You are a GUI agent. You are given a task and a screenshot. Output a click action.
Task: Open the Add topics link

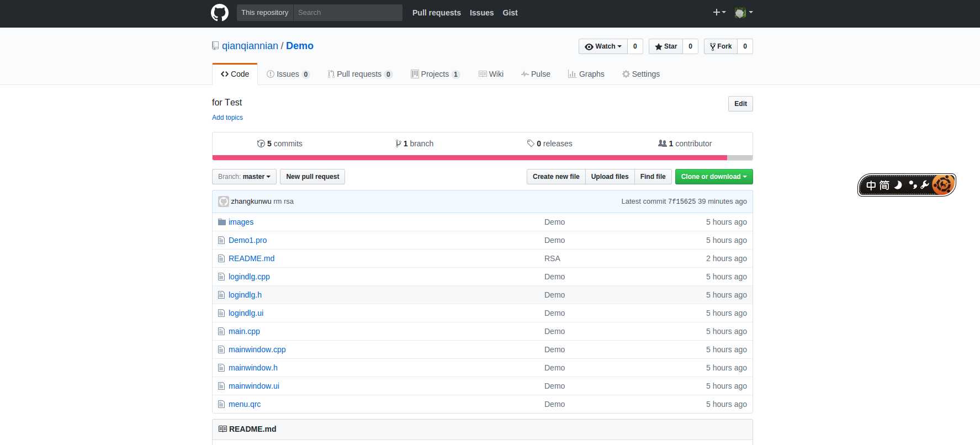(x=227, y=118)
